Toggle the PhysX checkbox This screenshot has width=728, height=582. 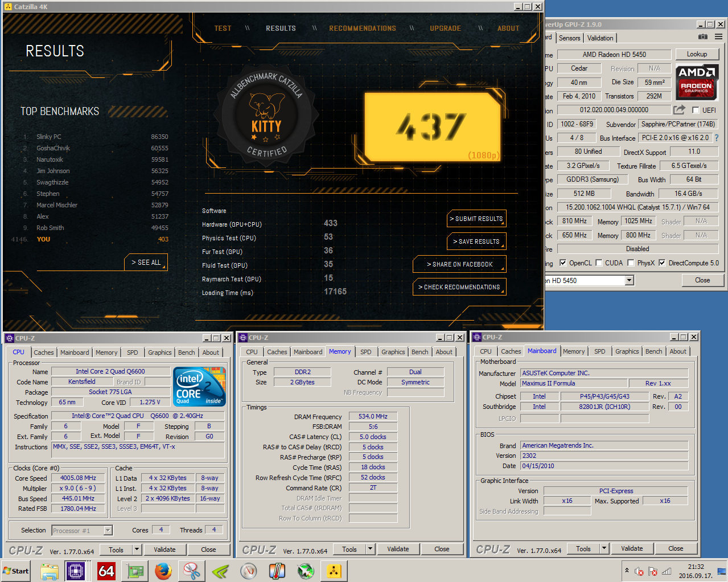[631, 263]
